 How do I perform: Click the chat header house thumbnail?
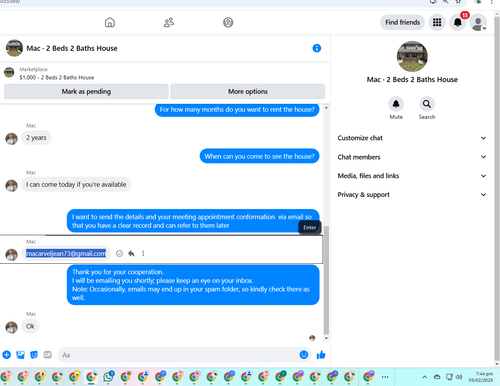[x=14, y=48]
